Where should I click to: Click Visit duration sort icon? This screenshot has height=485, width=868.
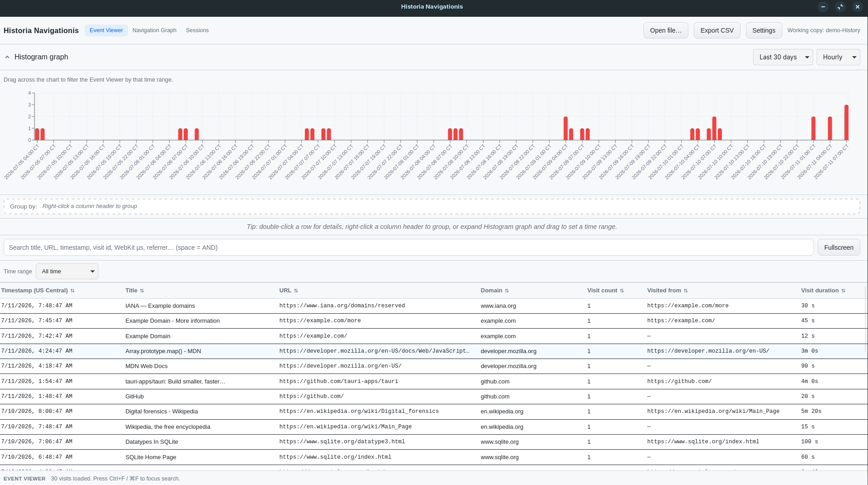[x=843, y=291]
